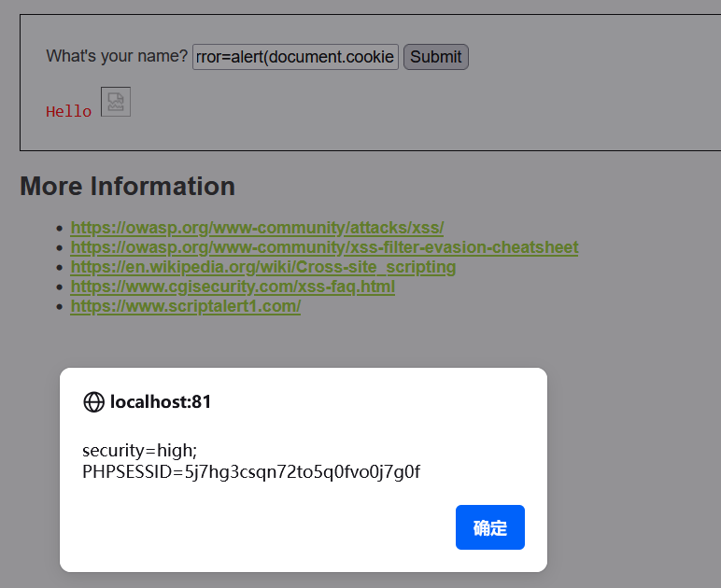
Task: Click the More Information heading
Action: click(127, 187)
